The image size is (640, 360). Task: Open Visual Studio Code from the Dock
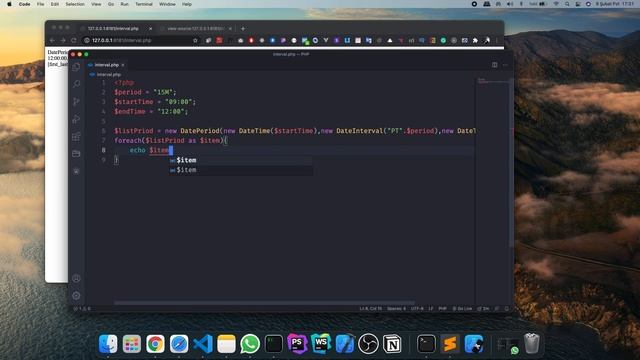pyautogui.click(x=203, y=344)
